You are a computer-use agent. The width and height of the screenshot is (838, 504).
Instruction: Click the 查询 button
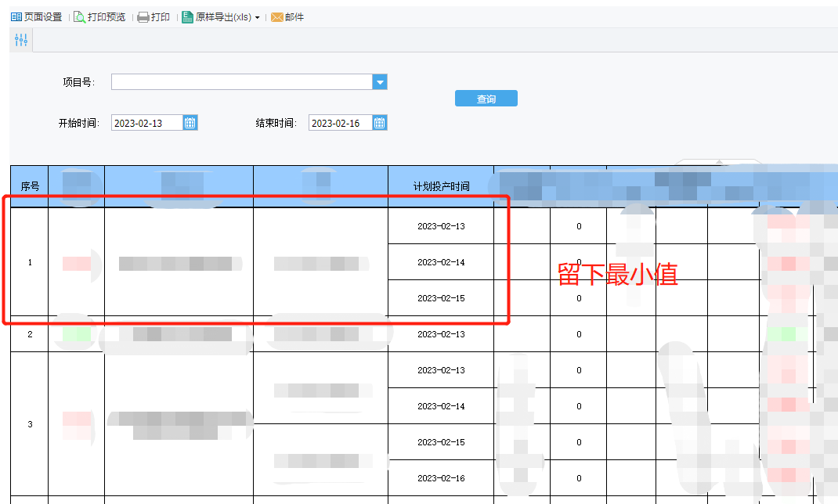pos(486,99)
